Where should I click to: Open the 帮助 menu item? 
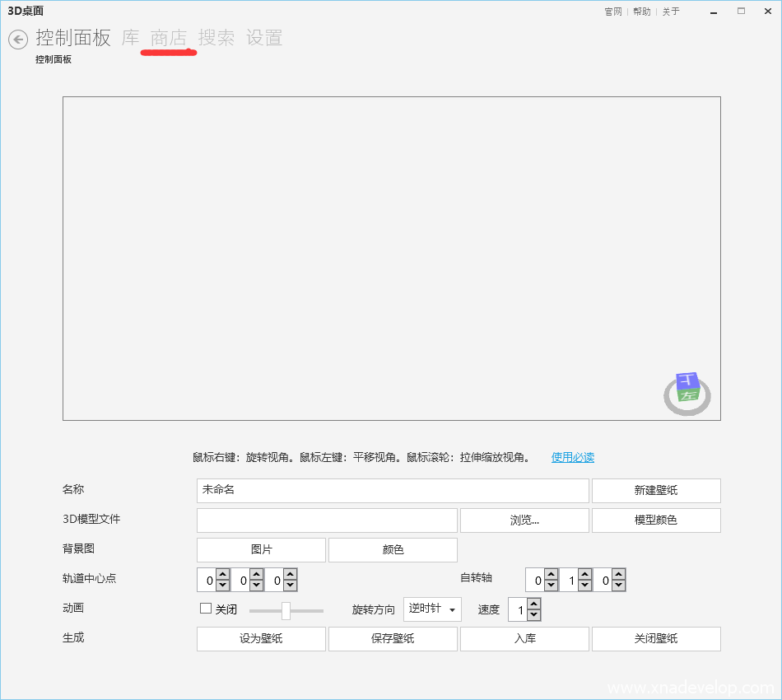pos(641,12)
